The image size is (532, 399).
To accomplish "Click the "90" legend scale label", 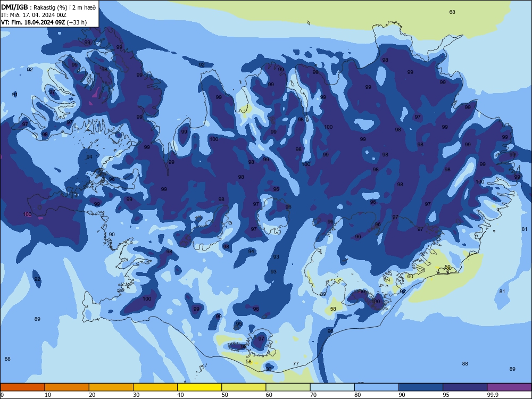I will (x=402, y=395).
